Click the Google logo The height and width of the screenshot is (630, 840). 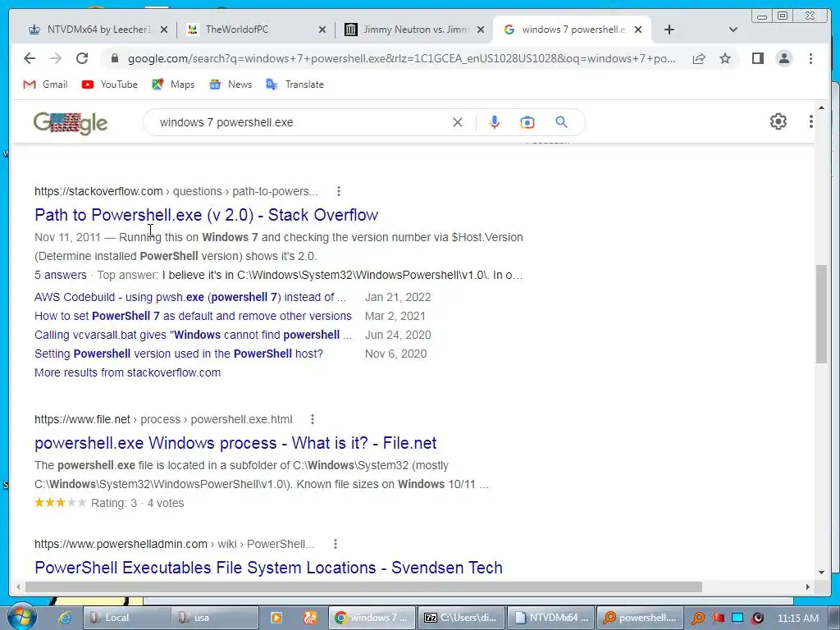[71, 123]
